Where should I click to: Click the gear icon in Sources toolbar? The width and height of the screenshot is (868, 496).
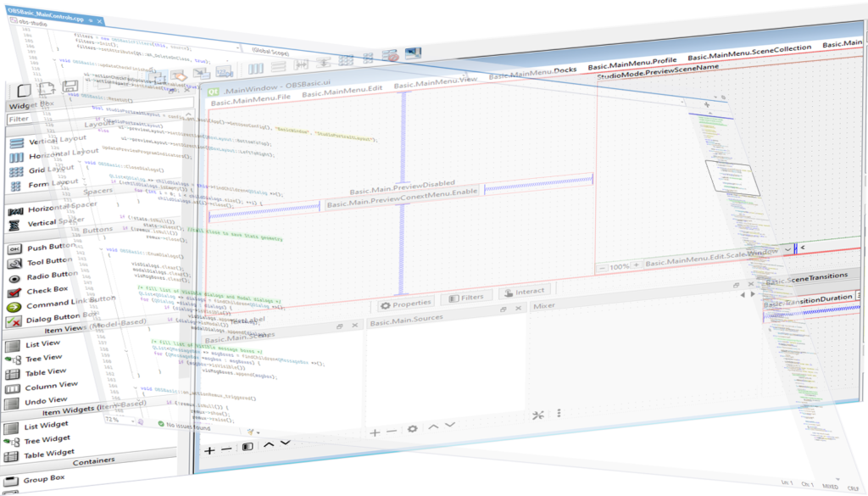tap(413, 431)
